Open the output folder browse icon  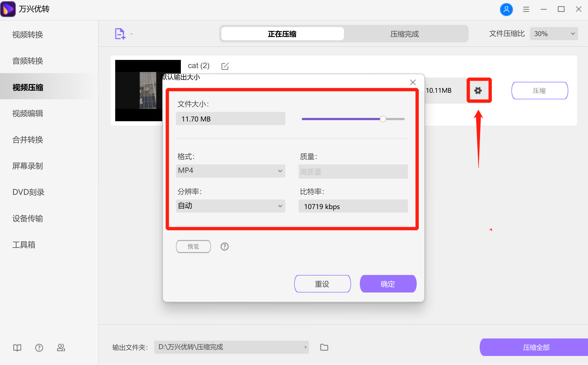point(324,347)
